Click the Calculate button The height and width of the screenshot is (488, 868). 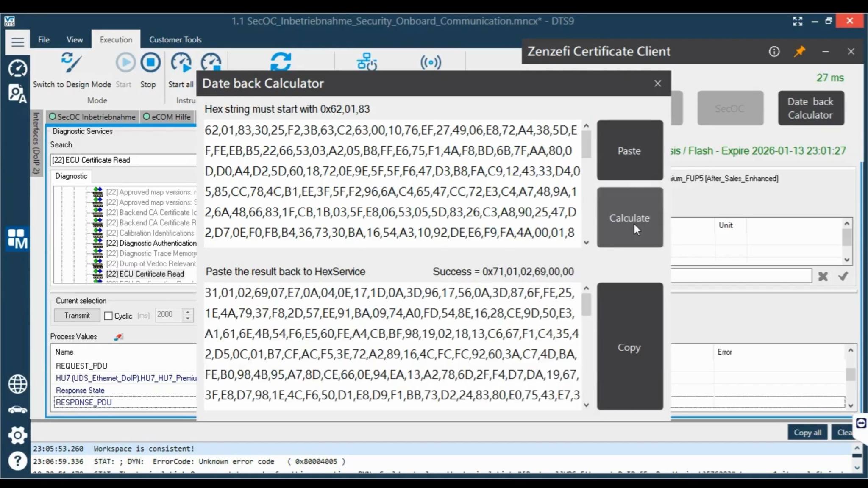629,218
